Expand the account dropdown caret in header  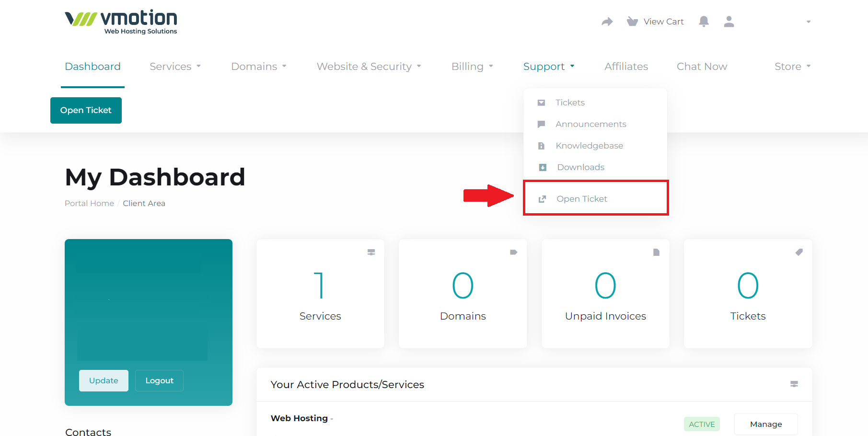point(809,22)
